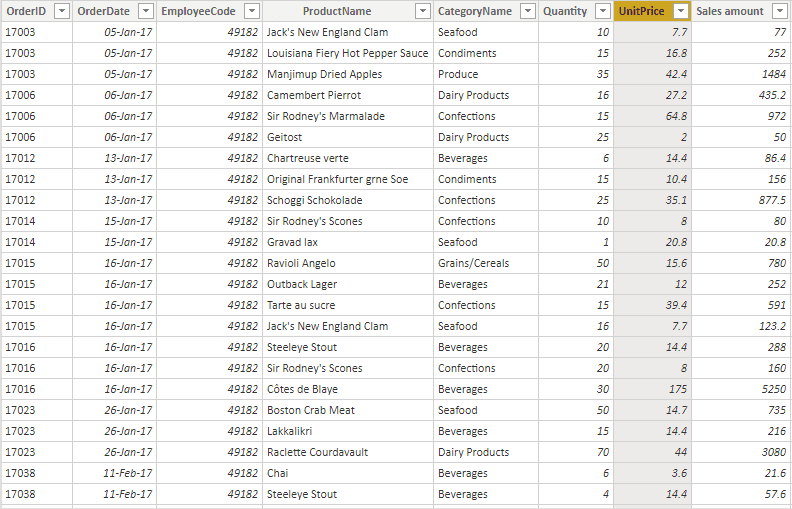Viewport: 792px width, 509px height.
Task: Open the OrderDate column filter dropdown
Action: click(145, 11)
